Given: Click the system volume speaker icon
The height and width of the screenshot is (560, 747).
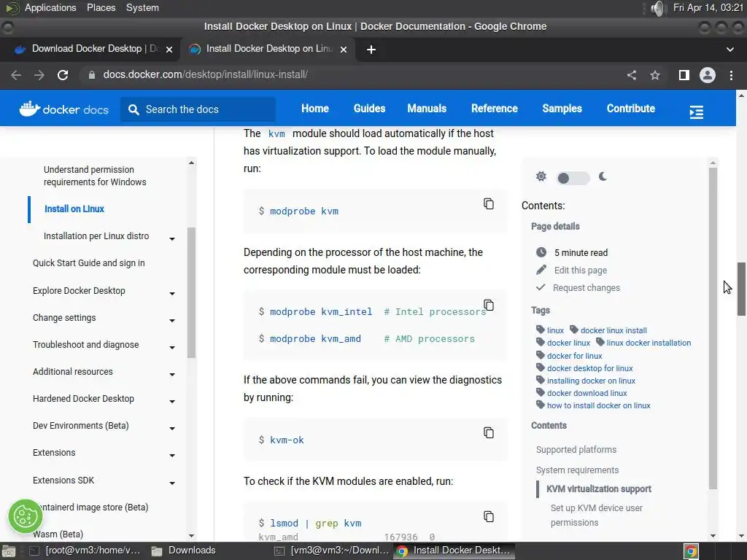Looking at the screenshot, I should coord(657,8).
